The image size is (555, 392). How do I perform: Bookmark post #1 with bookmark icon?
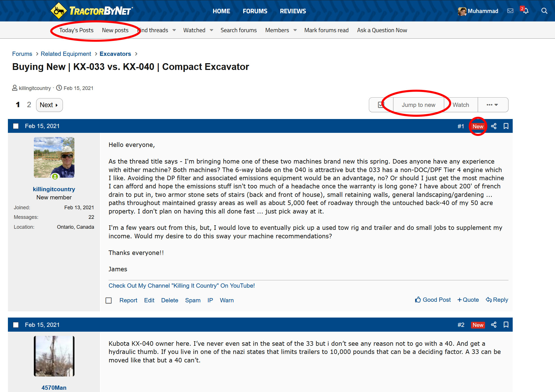tap(506, 126)
